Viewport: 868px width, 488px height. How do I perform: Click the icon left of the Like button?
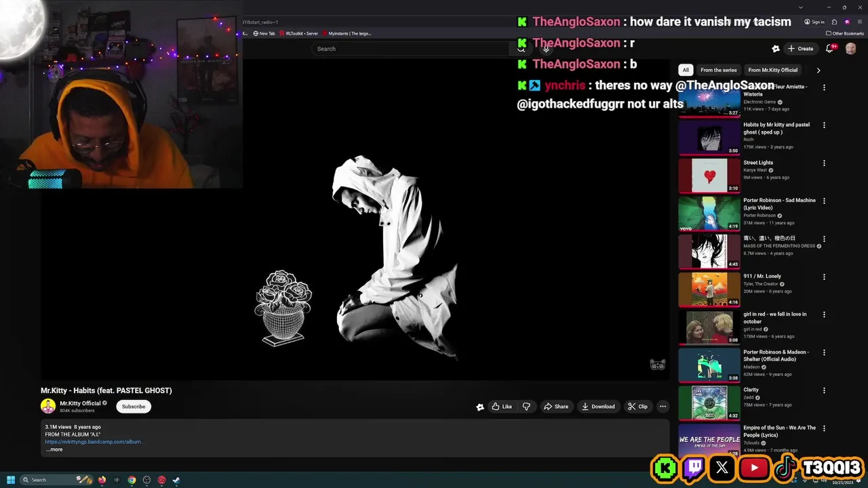[x=480, y=407]
